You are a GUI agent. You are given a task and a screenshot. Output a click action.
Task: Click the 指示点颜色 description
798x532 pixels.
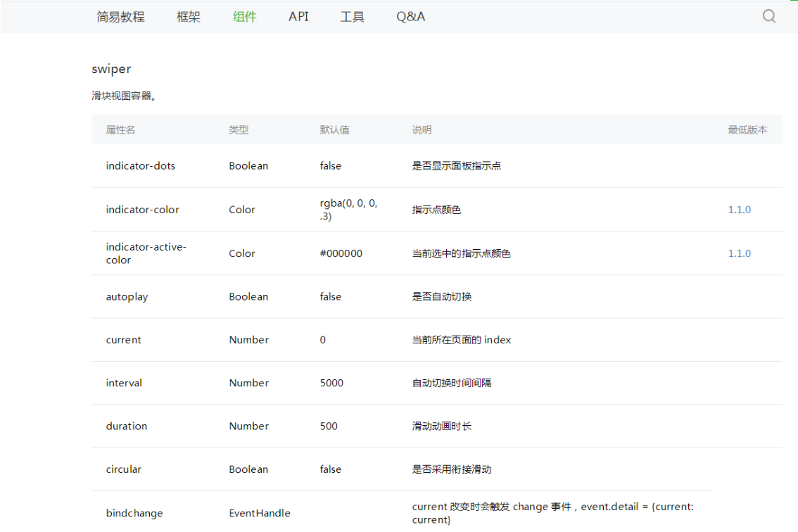click(x=437, y=210)
